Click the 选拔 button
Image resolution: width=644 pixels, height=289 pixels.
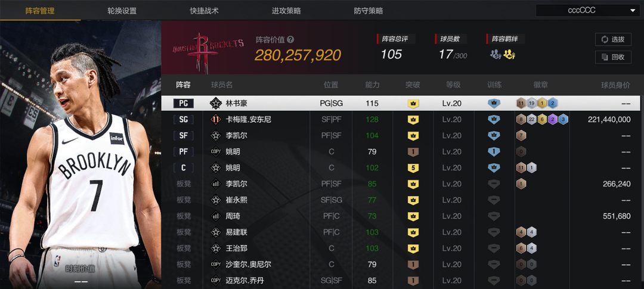pyautogui.click(x=613, y=39)
